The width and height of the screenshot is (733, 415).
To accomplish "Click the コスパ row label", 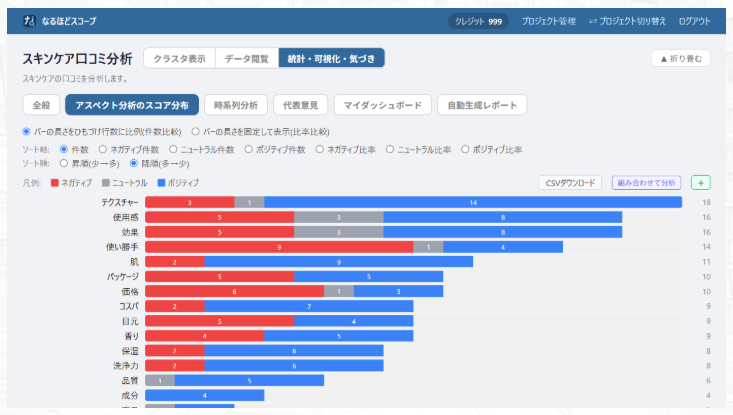I will 129,306.
